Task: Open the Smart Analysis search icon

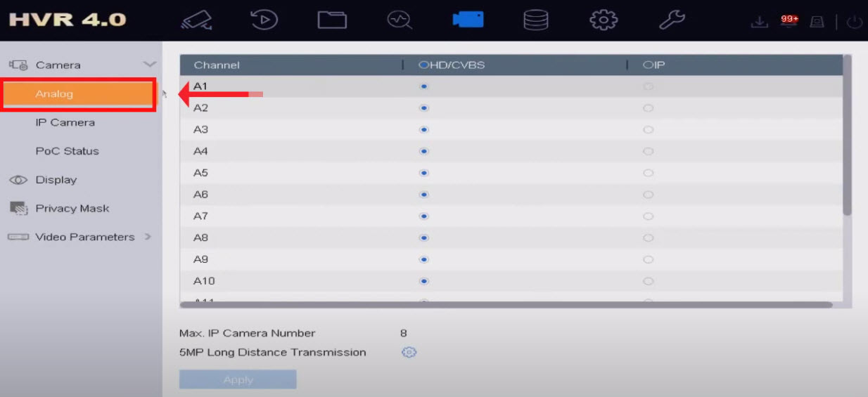Action: [400, 20]
